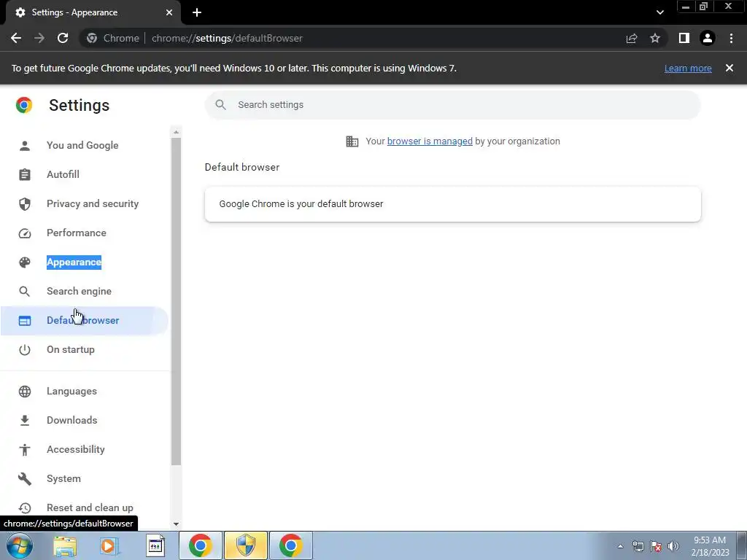
Task: Open the Windows Start menu
Action: [20, 545]
